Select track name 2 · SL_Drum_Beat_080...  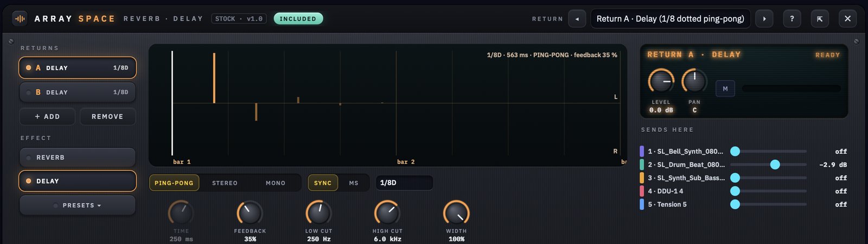(686, 165)
